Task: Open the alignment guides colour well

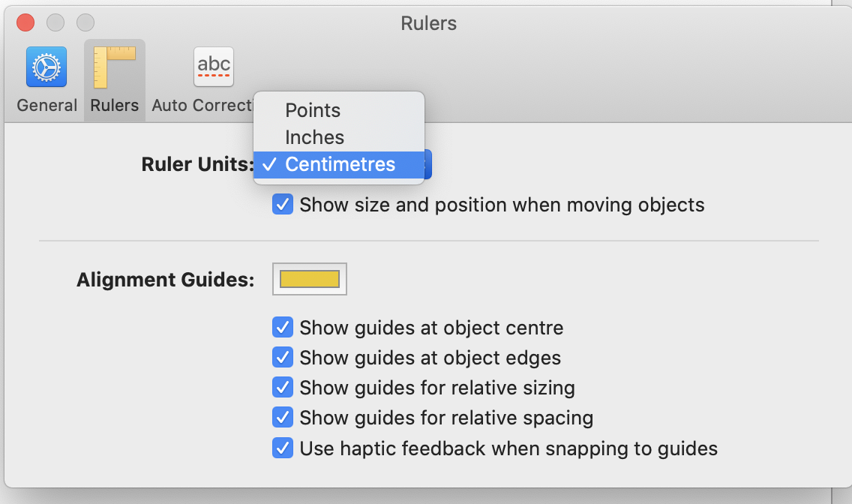Action: pyautogui.click(x=309, y=278)
